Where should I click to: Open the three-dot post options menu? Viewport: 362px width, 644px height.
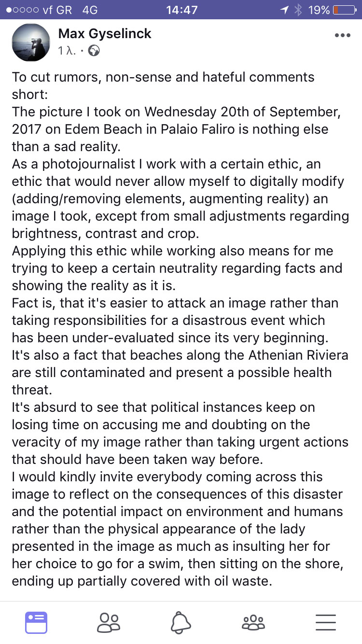coord(342,36)
